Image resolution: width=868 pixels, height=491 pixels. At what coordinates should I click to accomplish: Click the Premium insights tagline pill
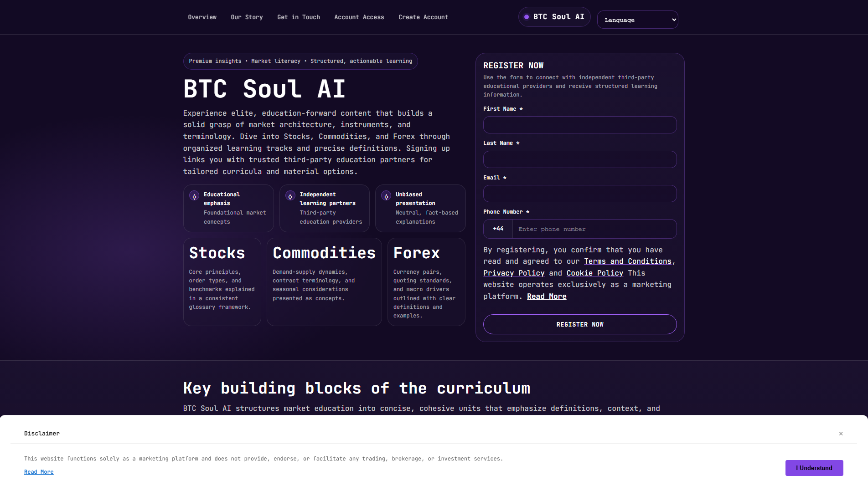[x=300, y=61]
